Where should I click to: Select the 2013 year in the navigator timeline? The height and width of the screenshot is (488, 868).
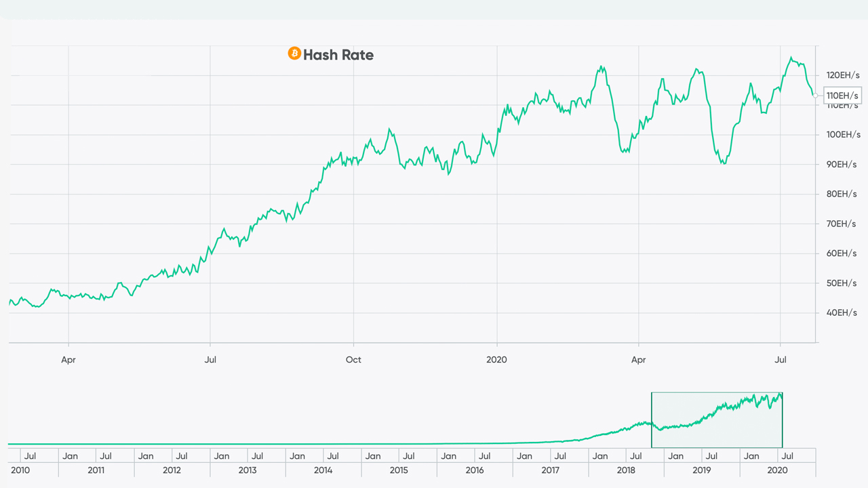click(248, 470)
